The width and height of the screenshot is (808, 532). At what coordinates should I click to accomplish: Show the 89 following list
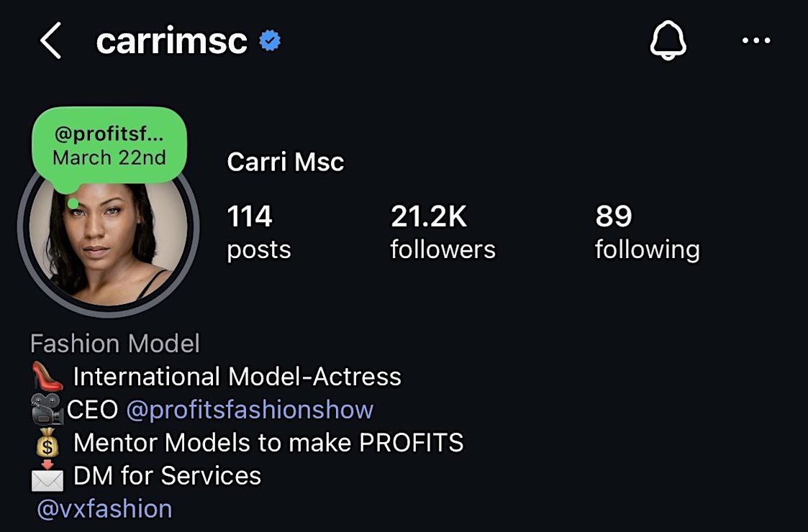tap(647, 231)
